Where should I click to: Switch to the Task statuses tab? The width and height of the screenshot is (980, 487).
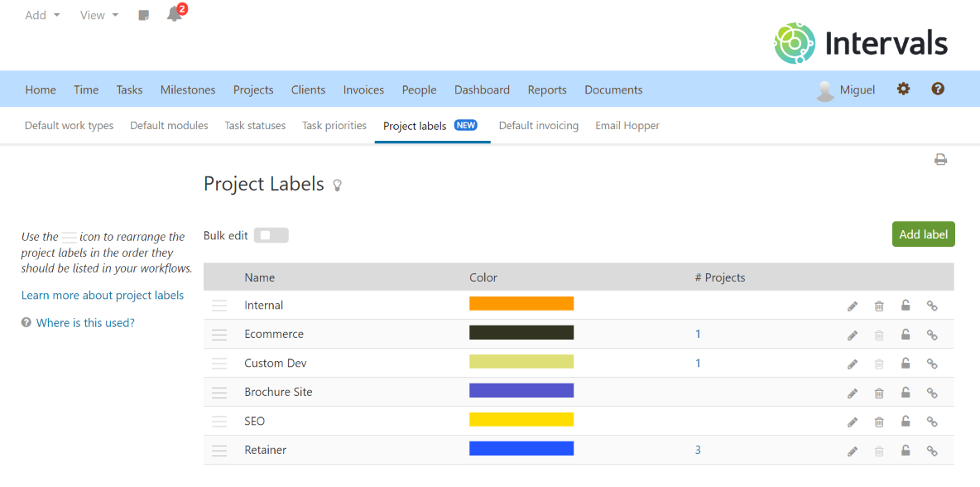coord(255,126)
